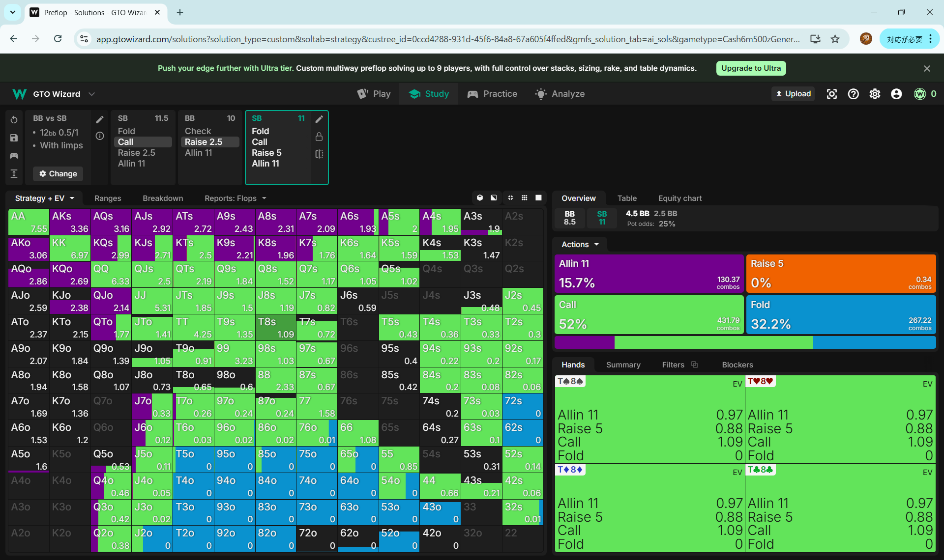Open the Blockers tab
The height and width of the screenshot is (560, 944).
tap(737, 365)
